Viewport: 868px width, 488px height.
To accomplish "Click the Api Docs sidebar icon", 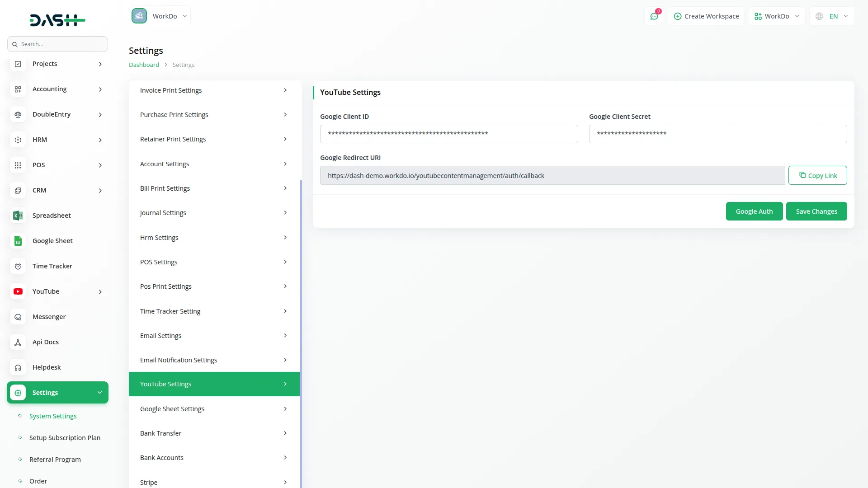I will (18, 342).
